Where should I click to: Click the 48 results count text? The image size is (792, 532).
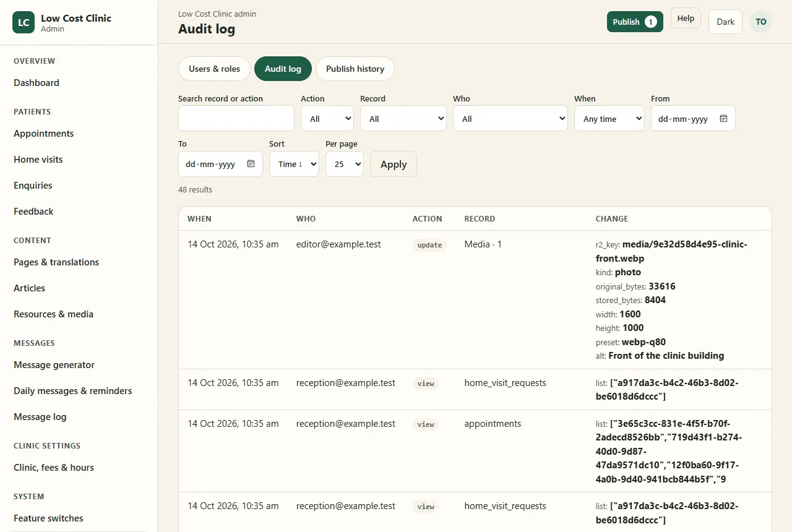pos(195,190)
